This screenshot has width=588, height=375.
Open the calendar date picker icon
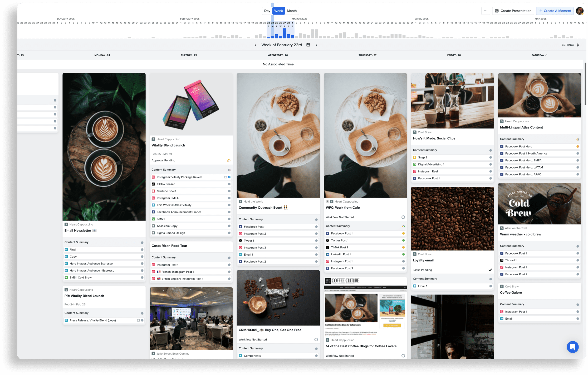coord(308,45)
